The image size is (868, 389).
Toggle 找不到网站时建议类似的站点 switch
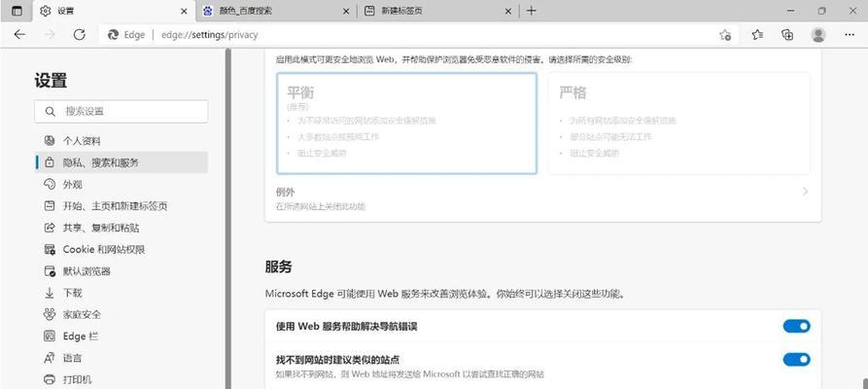click(797, 360)
